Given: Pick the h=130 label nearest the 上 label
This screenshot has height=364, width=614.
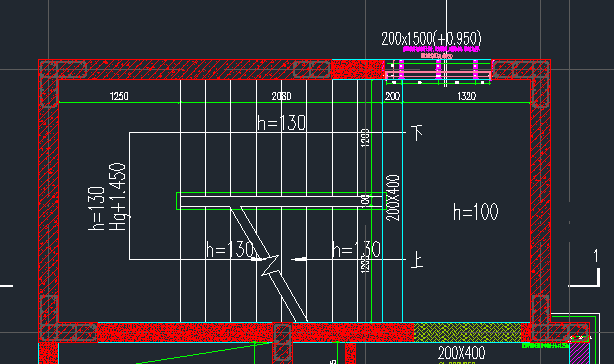Looking at the screenshot, I should coord(356,249).
